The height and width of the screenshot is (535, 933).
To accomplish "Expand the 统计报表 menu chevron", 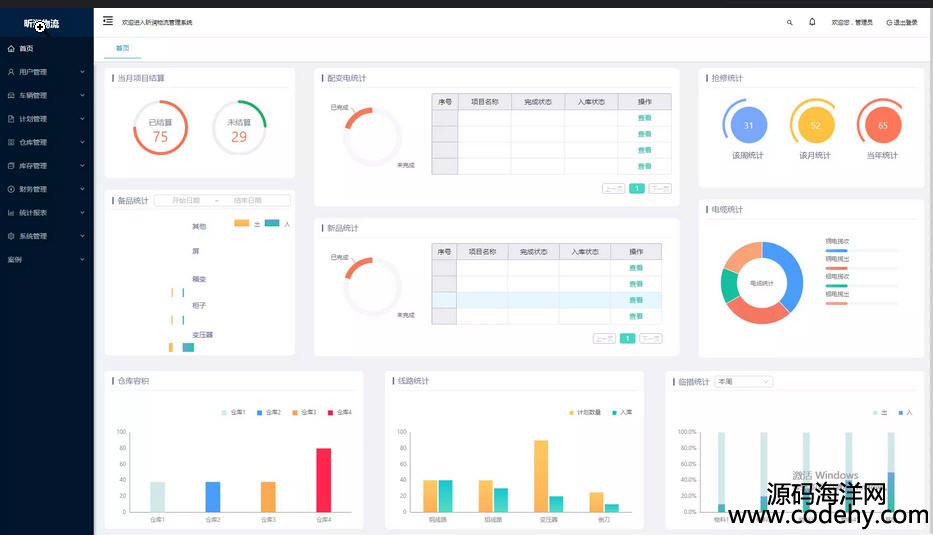I will (82, 212).
